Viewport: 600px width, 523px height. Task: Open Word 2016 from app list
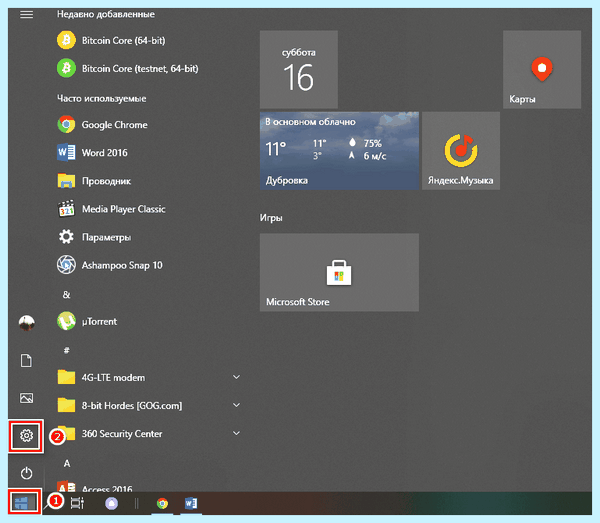coord(92,153)
